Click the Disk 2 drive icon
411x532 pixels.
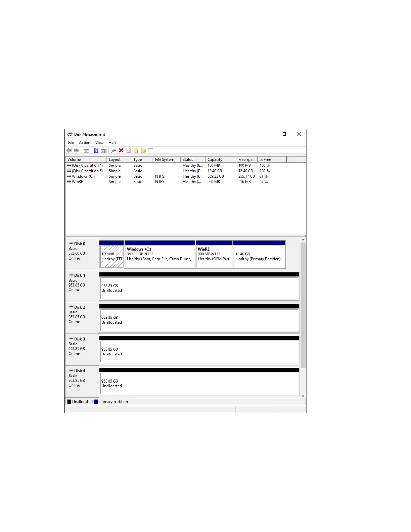(x=71, y=307)
